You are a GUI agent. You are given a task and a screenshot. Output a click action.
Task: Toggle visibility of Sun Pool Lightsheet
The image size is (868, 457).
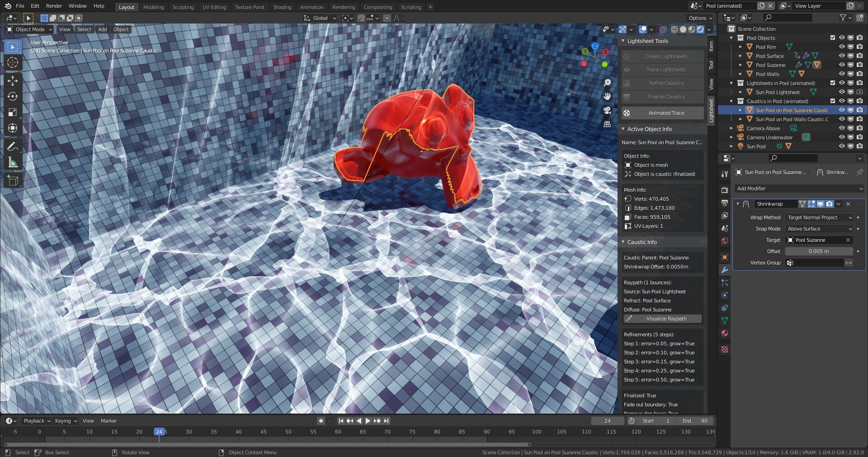[x=842, y=92]
